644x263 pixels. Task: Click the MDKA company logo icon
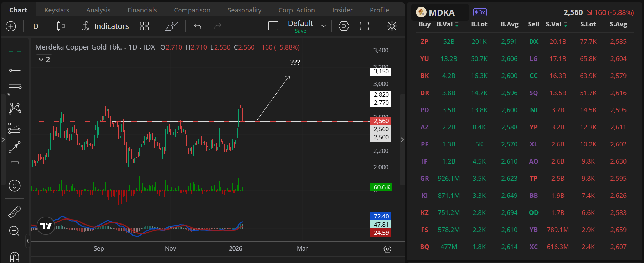pyautogui.click(x=421, y=12)
